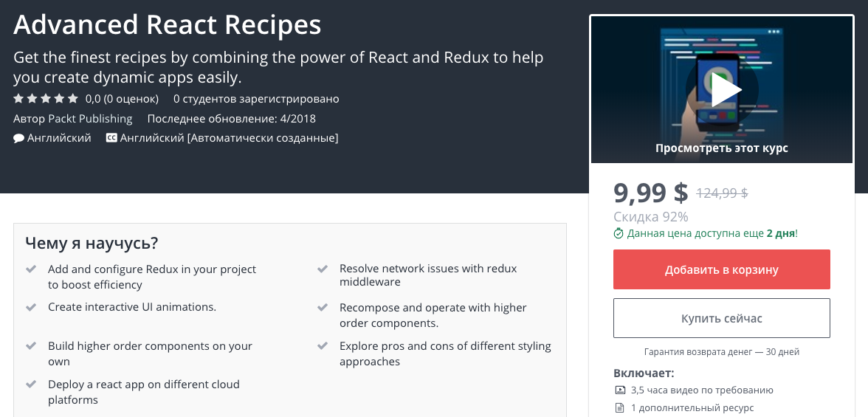This screenshot has width=868, height=417.
Task: Click 'Данная цена доступна еще 2 дня' notice
Action: [712, 234]
